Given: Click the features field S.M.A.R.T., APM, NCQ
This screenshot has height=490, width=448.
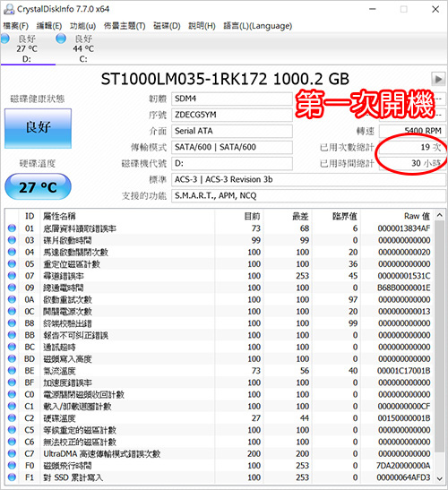Looking at the screenshot, I should (308, 196).
